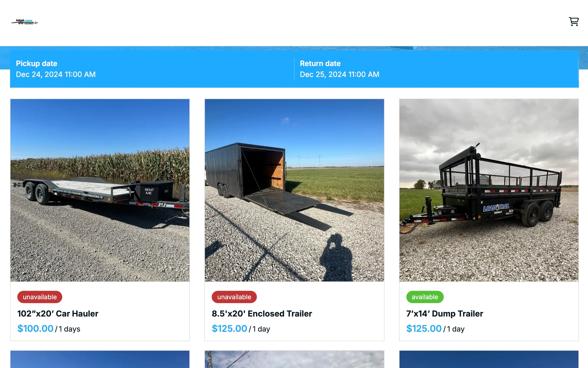Open the partially visible bottom-right trailer card
This screenshot has height=368, width=588.
(x=489, y=359)
